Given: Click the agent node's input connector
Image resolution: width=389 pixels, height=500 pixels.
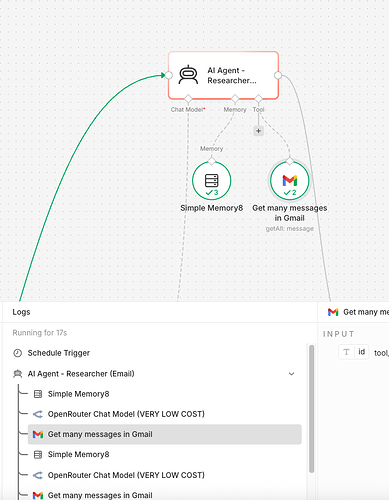Looking at the screenshot, I should 169,75.
